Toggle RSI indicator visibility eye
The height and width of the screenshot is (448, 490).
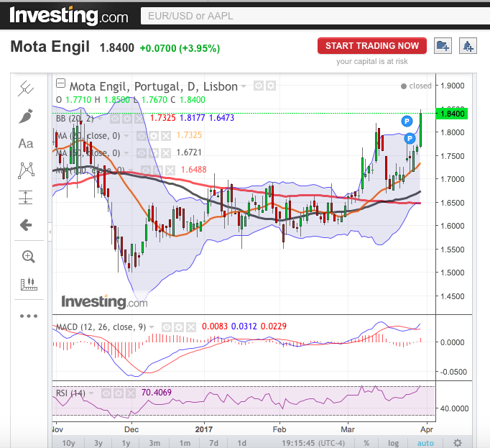[x=106, y=393]
